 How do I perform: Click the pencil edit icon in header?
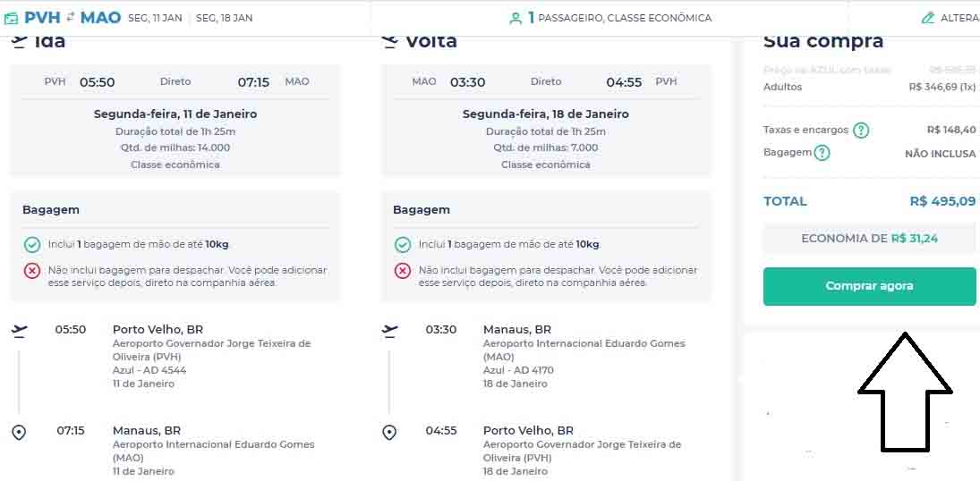pos(928,18)
